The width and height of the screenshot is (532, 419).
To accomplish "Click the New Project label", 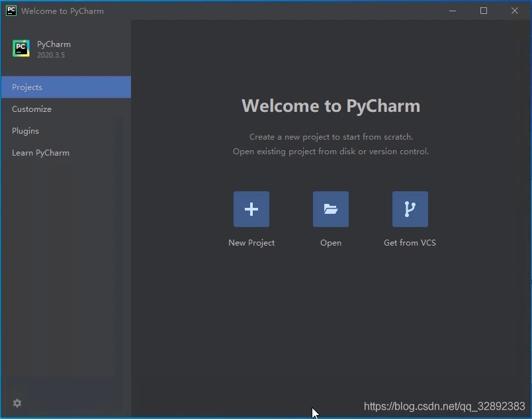I will 251,243.
